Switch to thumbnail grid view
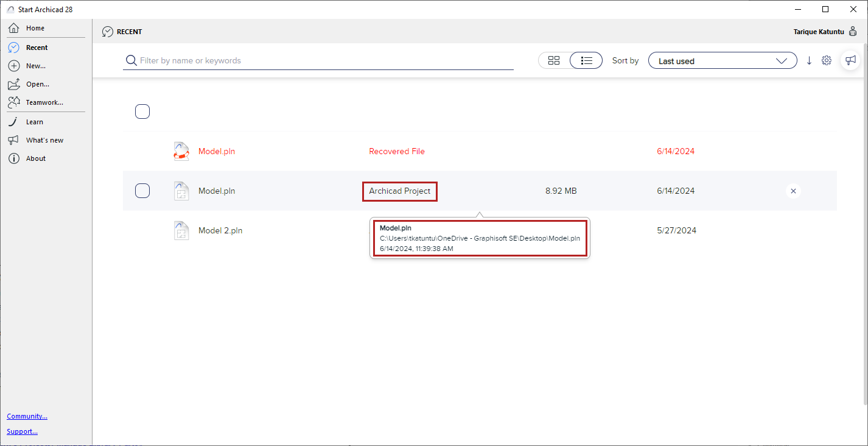This screenshot has height=446, width=868. 554,60
